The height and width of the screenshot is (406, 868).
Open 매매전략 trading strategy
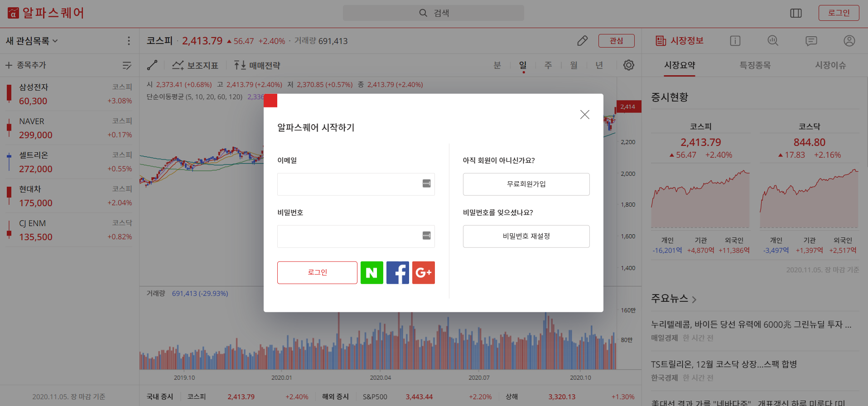click(257, 65)
